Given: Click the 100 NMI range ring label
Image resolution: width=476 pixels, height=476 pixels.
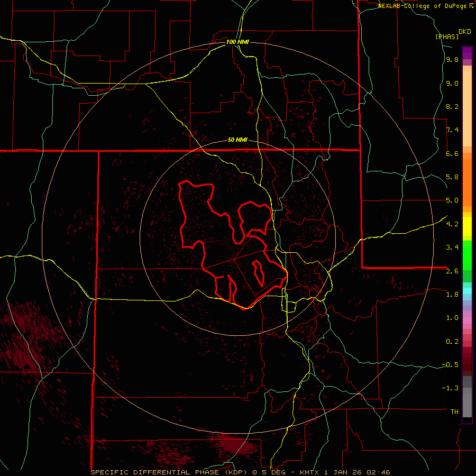Looking at the screenshot, I should (x=237, y=42).
